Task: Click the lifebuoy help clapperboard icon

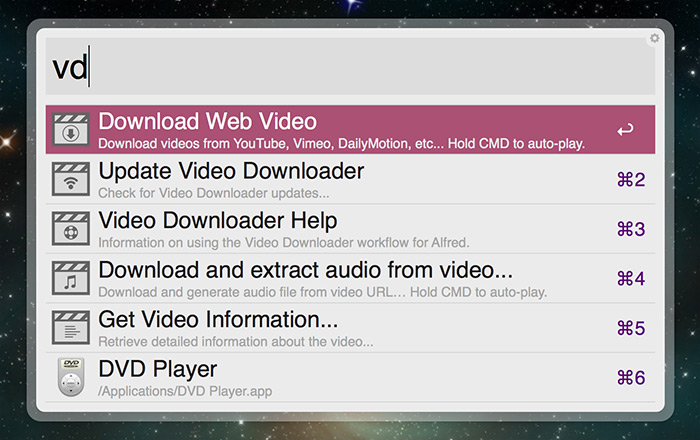Action: (x=71, y=229)
